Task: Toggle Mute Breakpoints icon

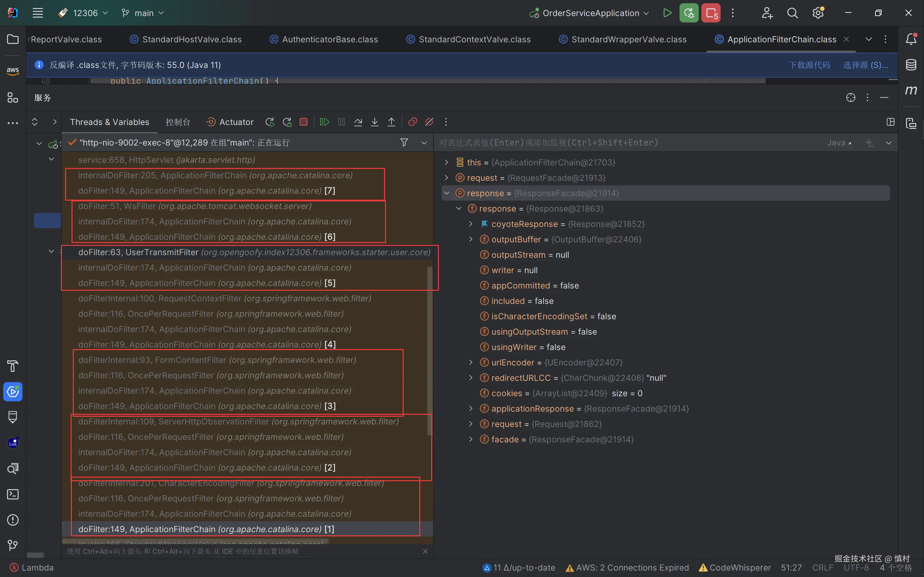Action: coord(429,122)
